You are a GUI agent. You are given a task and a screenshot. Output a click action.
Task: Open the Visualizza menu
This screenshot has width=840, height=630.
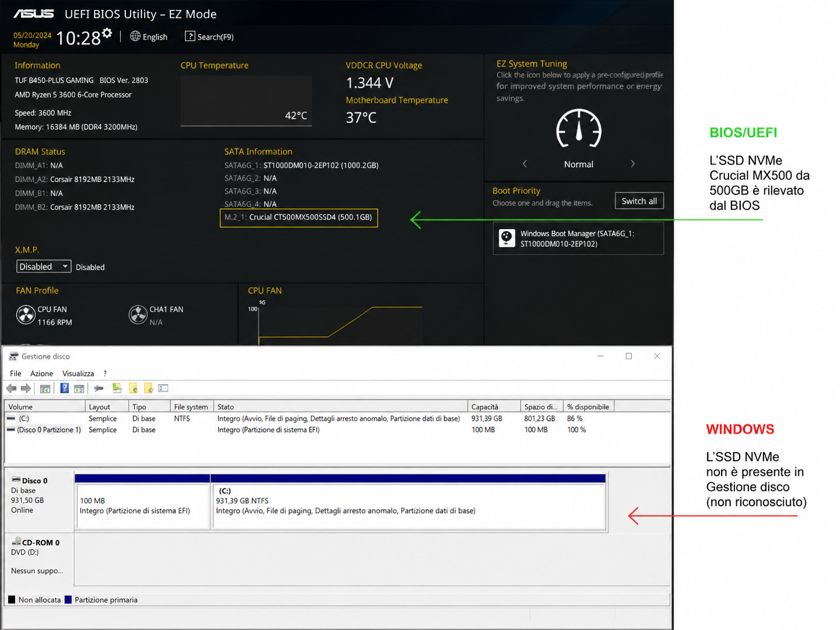(x=78, y=374)
